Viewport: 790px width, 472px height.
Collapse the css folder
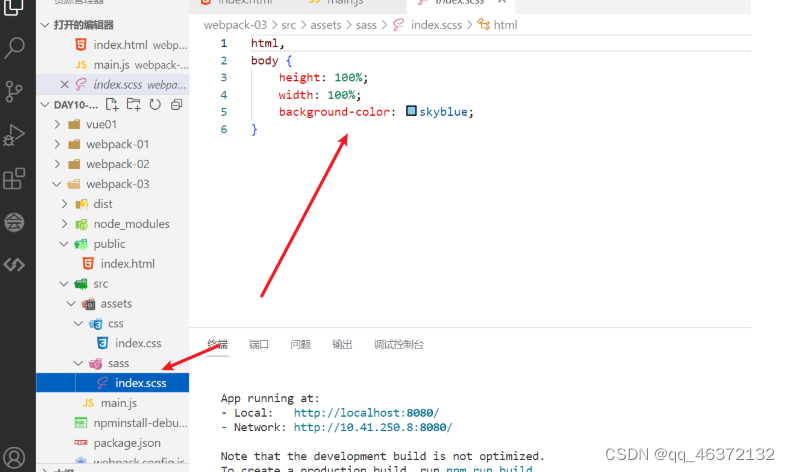coord(79,323)
